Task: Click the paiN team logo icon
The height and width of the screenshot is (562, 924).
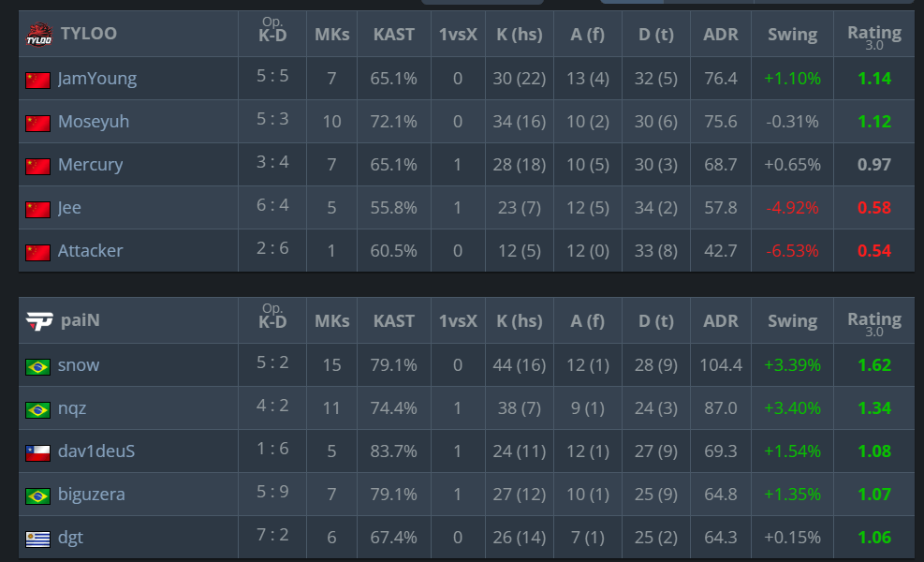Action: point(39,320)
